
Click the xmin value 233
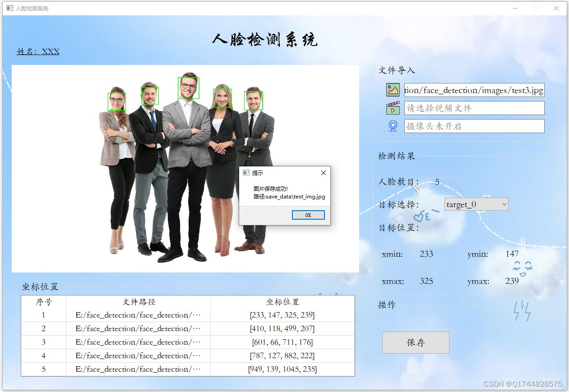pyautogui.click(x=426, y=254)
